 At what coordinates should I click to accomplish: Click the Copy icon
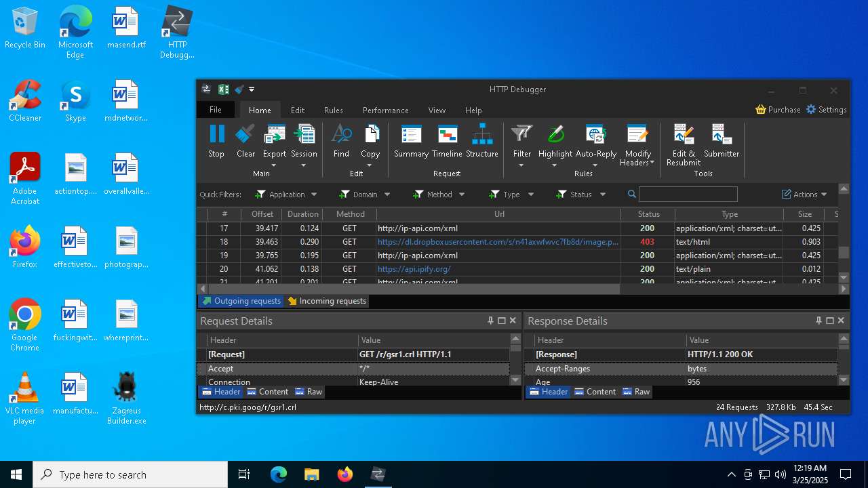coord(370,134)
